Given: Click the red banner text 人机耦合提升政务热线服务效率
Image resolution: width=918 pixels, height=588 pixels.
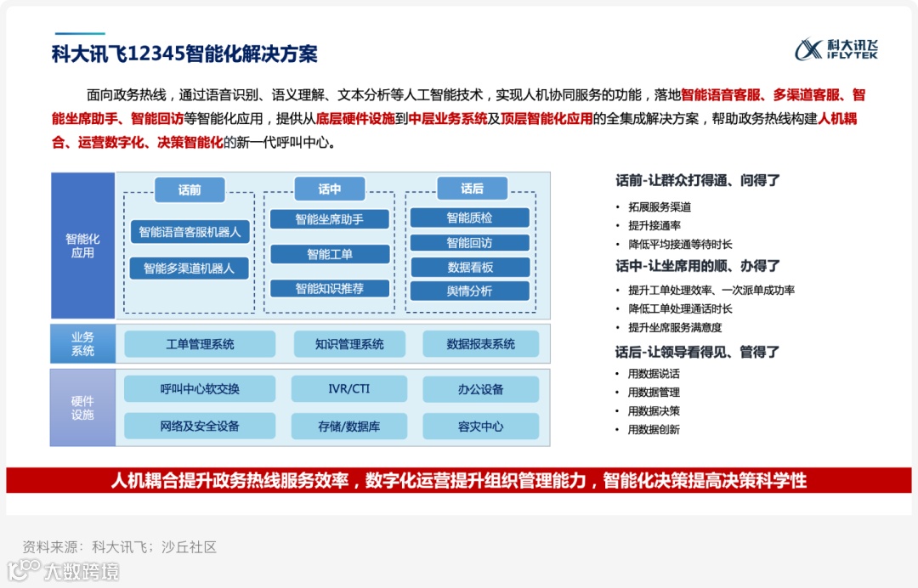Looking at the screenshot, I should pos(229,481).
